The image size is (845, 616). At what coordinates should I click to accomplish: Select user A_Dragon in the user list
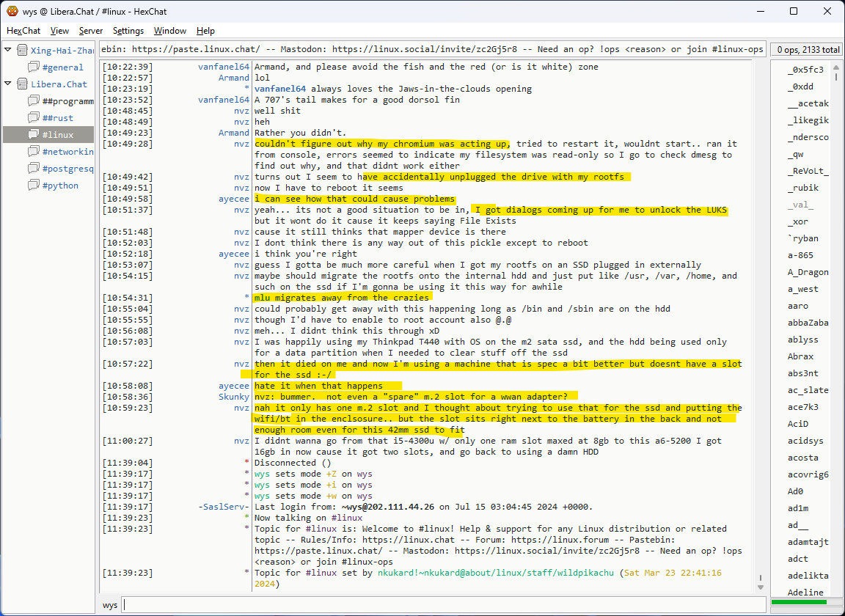click(808, 272)
